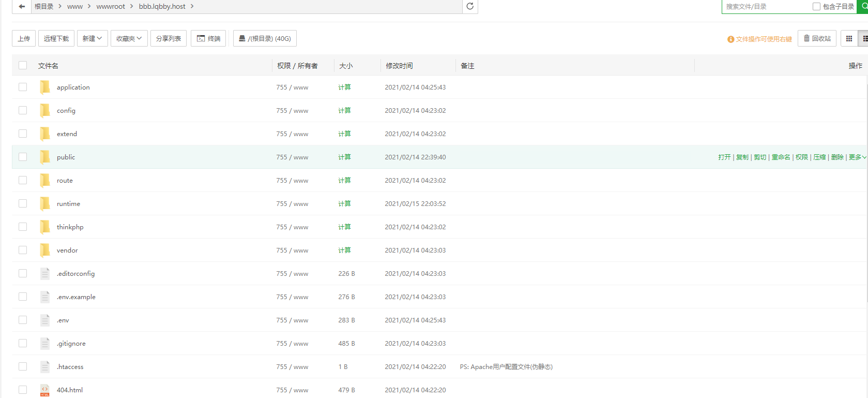Expand the 收藏夹 favorites dropdown
This screenshot has height=398, width=868.
click(129, 38)
